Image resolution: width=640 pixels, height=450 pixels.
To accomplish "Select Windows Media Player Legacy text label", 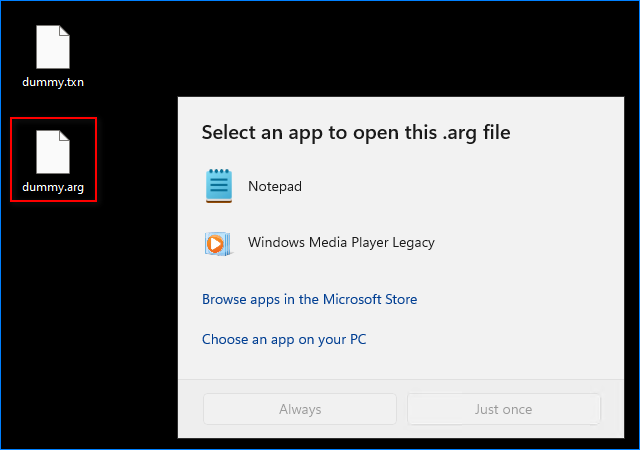I will click(x=341, y=242).
